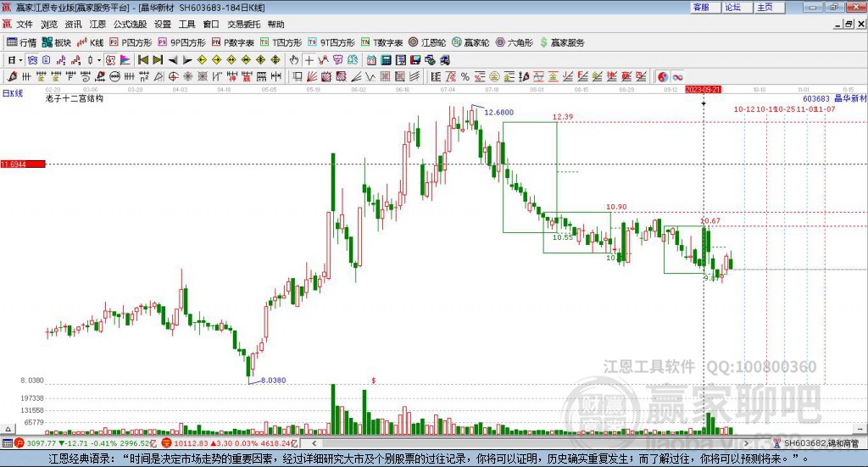This screenshot has height=467, width=868.
Task: Open the 行情 market quotes view
Action: pos(21,42)
